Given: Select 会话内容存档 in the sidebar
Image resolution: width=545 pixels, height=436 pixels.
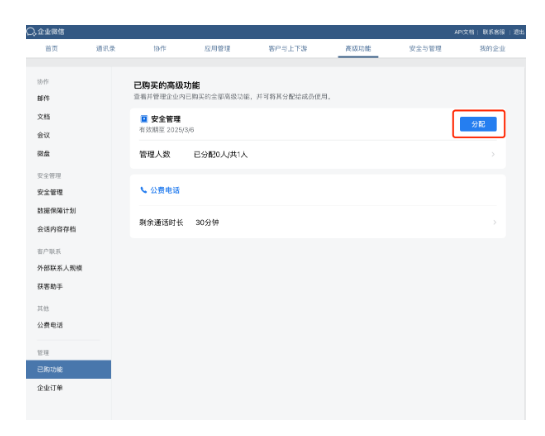Looking at the screenshot, I should click(56, 229).
